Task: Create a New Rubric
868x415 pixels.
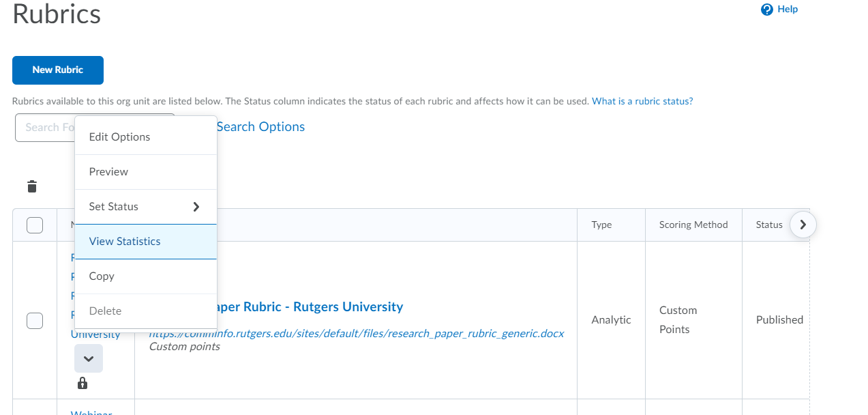Action: point(57,70)
